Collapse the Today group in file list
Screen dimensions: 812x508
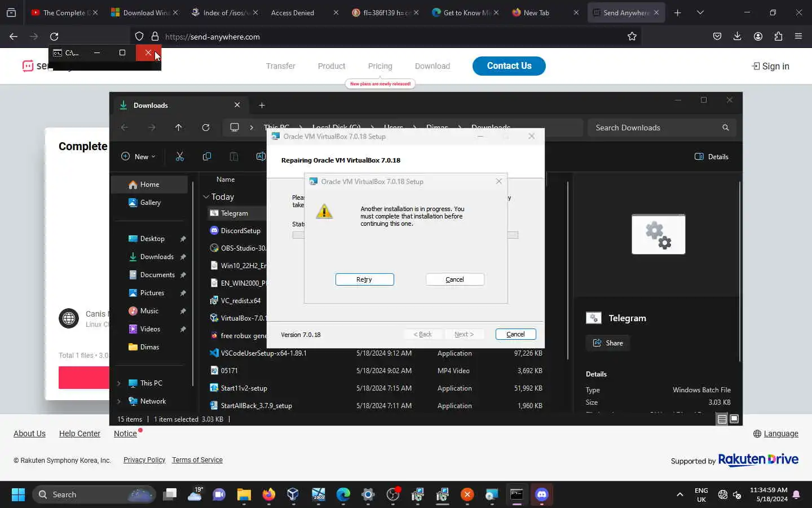click(206, 197)
